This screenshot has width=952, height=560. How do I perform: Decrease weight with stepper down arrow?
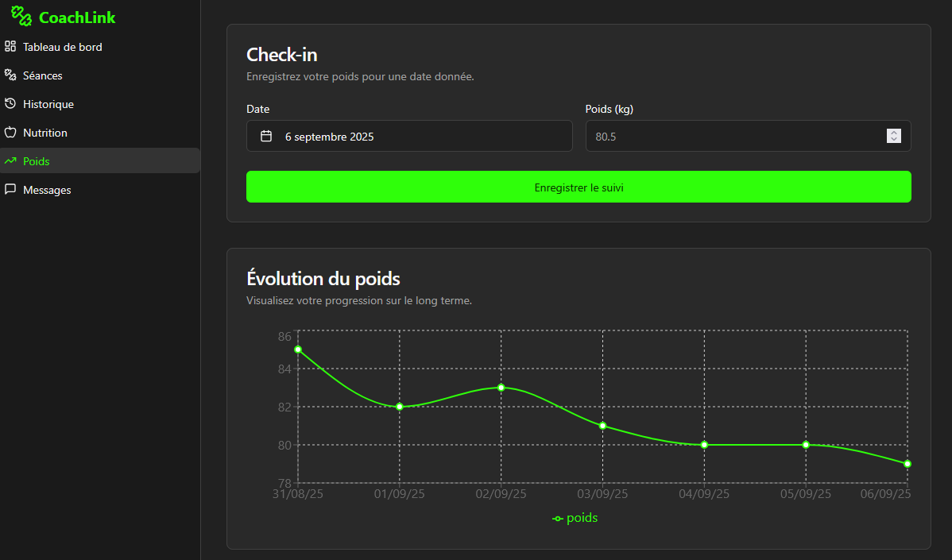click(894, 140)
